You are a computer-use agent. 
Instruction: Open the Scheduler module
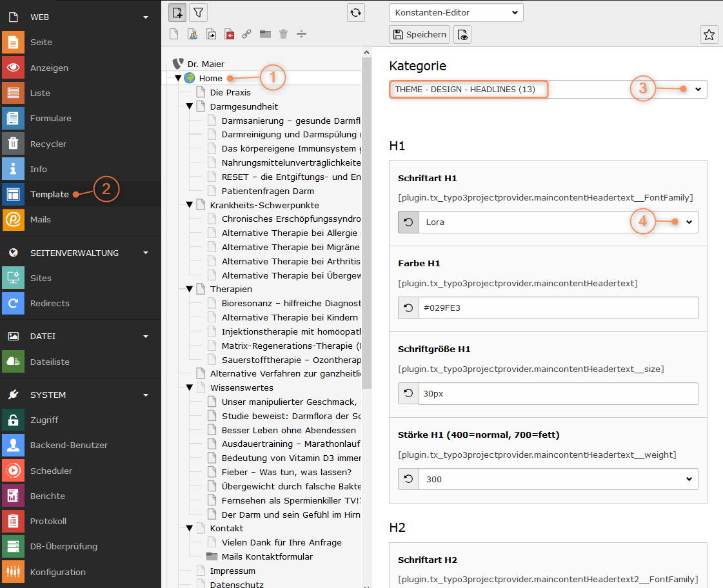(51, 471)
